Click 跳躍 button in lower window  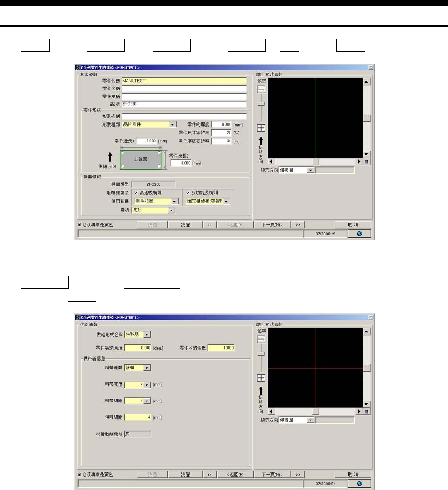pyautogui.click(x=186, y=475)
